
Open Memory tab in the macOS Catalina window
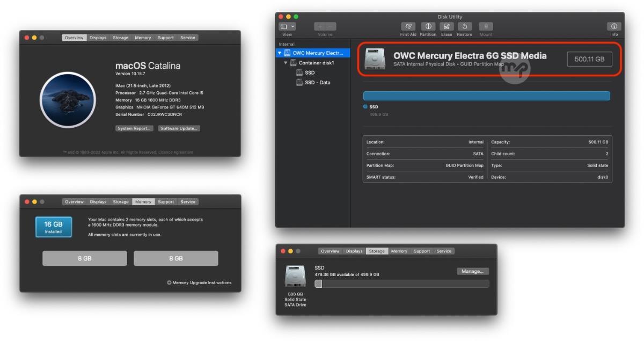click(x=143, y=38)
